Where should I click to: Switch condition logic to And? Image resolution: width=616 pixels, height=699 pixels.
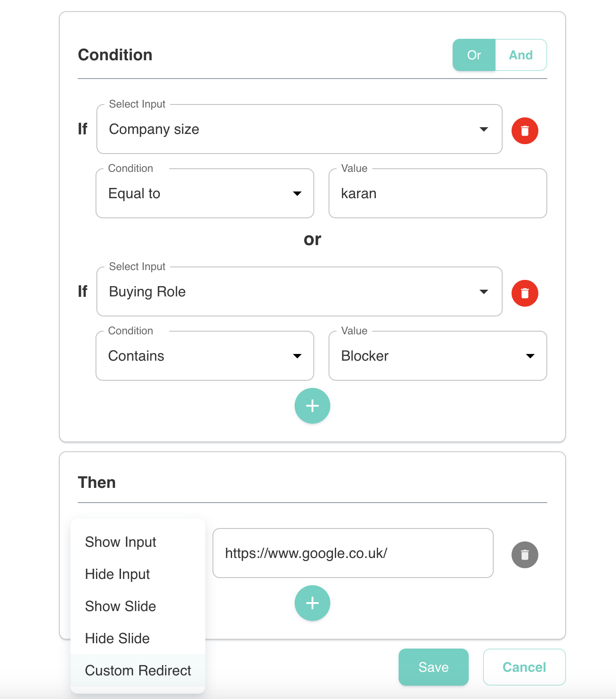click(x=521, y=55)
